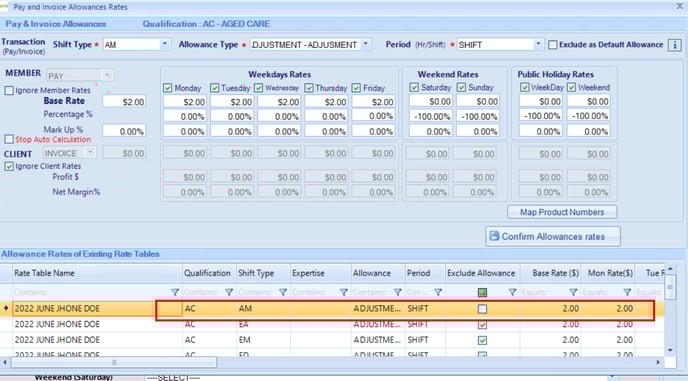This screenshot has height=381, width=688.
Task: Click the row selector arrow of the first grid row
Action: pos(6,309)
